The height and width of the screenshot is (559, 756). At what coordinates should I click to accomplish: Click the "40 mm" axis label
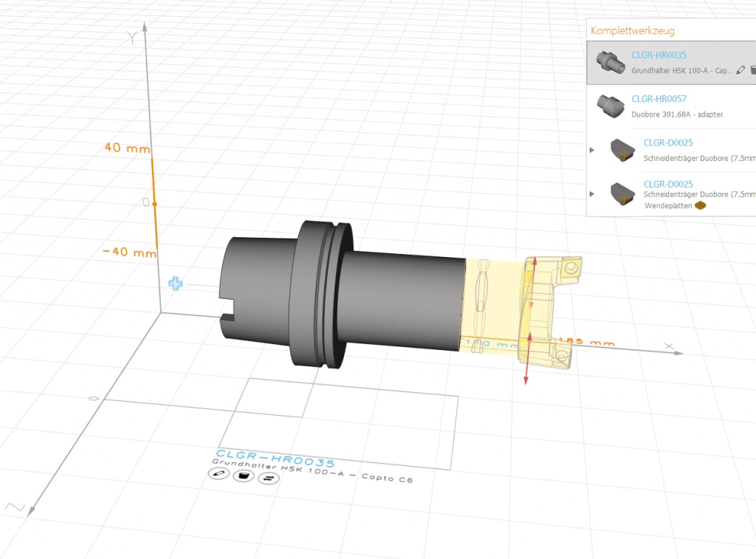pos(127,148)
